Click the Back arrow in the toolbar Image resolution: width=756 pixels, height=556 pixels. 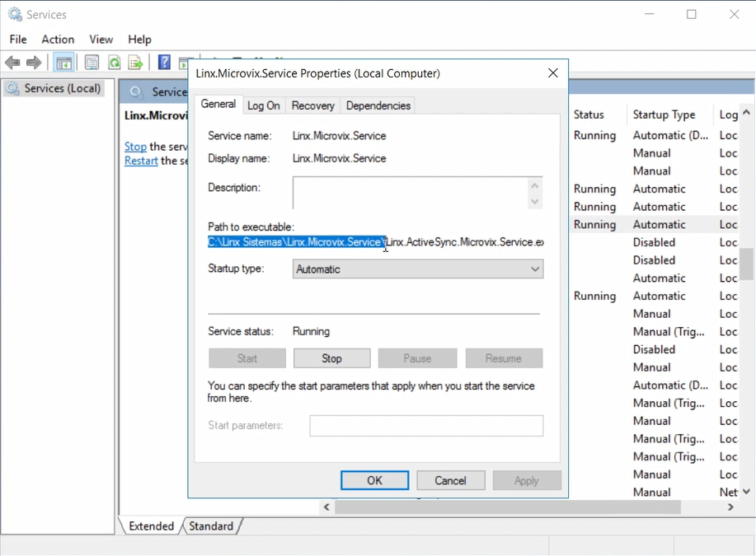pos(12,62)
